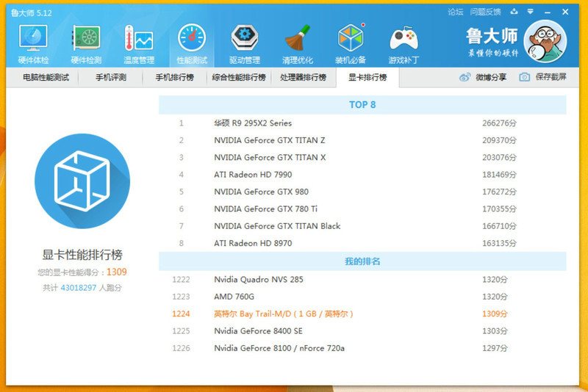
Task: Open 装机必备 essential software icon
Action: [351, 43]
